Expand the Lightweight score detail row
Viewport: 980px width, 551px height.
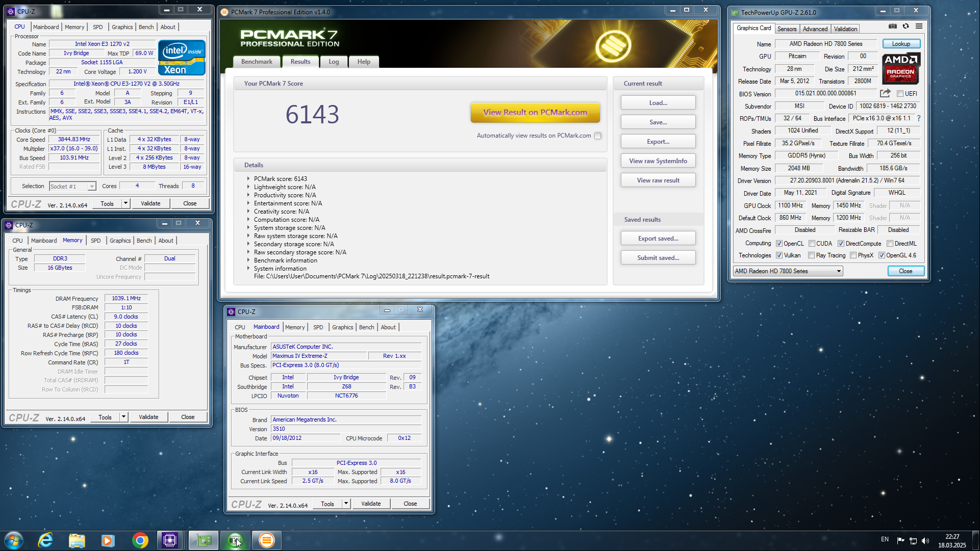pos(248,187)
